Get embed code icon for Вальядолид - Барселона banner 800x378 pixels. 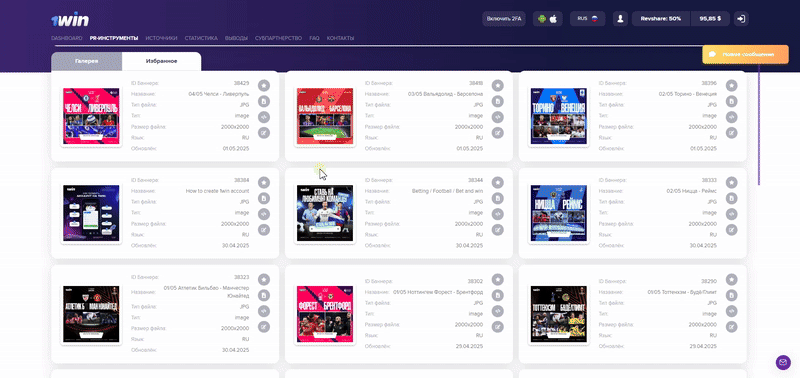[497, 117]
